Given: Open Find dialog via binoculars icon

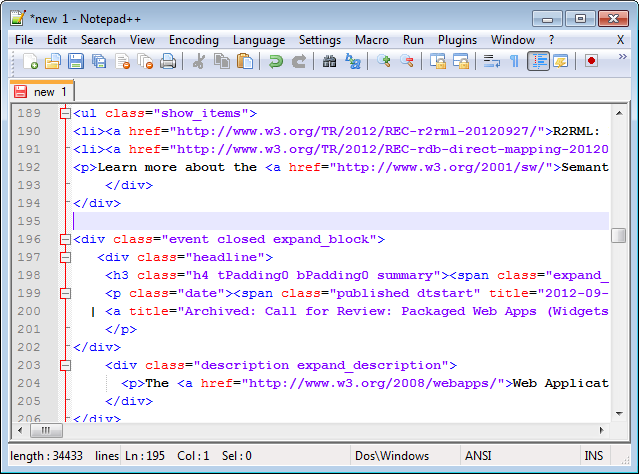Looking at the screenshot, I should [329, 62].
